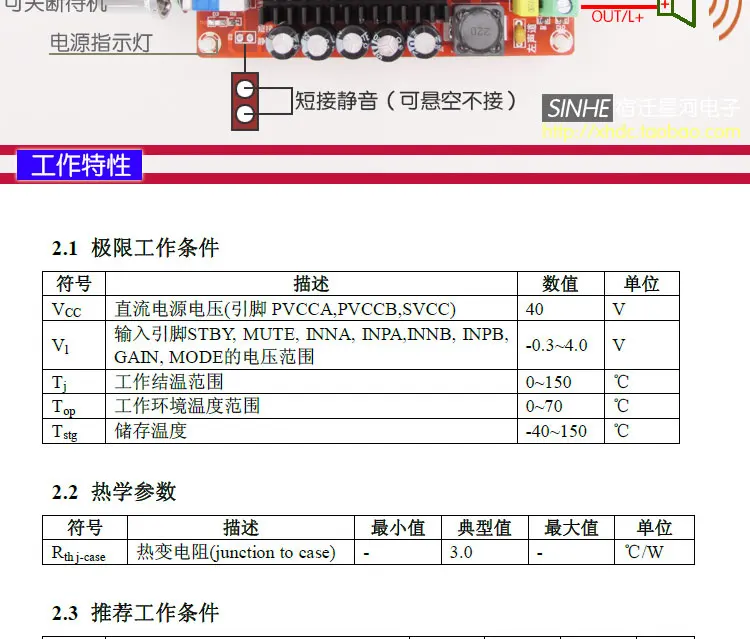750x639 pixels.
Task: Click the 典型值 column header
Action: pos(485,528)
